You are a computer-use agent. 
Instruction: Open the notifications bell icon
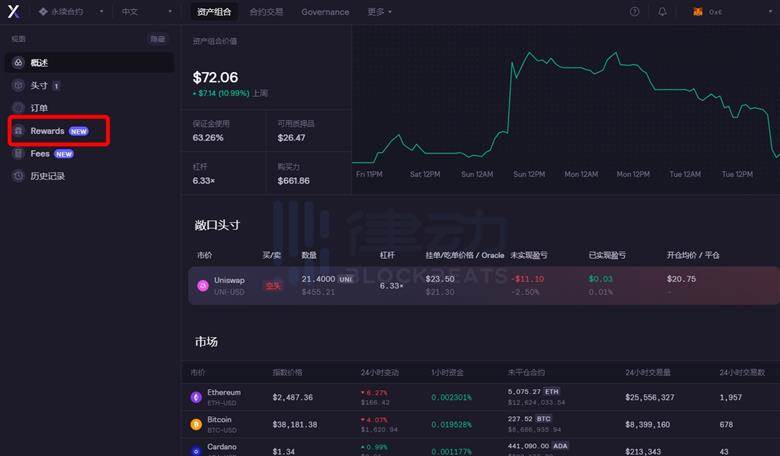coord(662,11)
